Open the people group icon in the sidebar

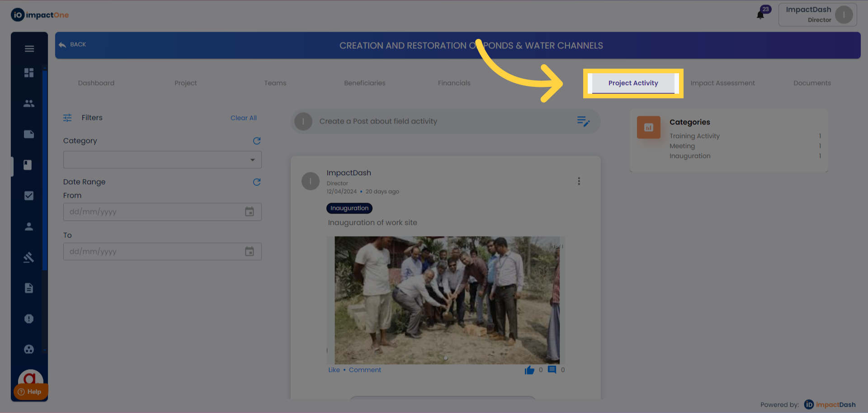[29, 104]
